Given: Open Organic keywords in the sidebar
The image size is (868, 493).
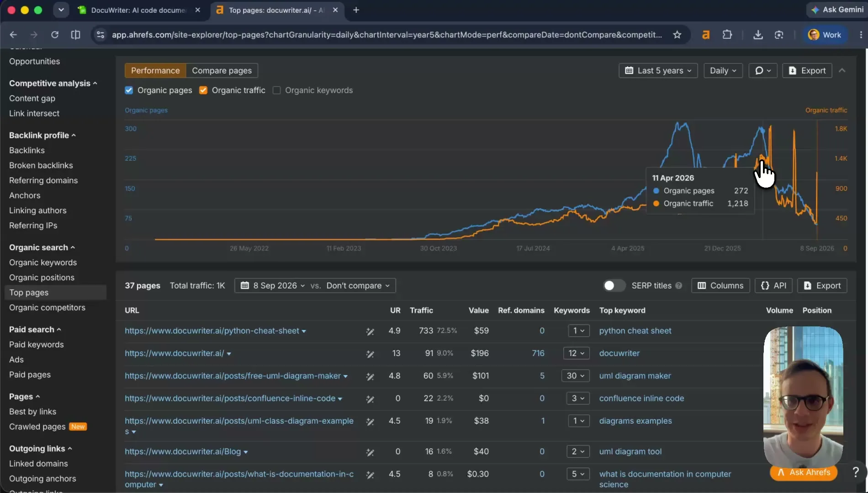Looking at the screenshot, I should 43,262.
